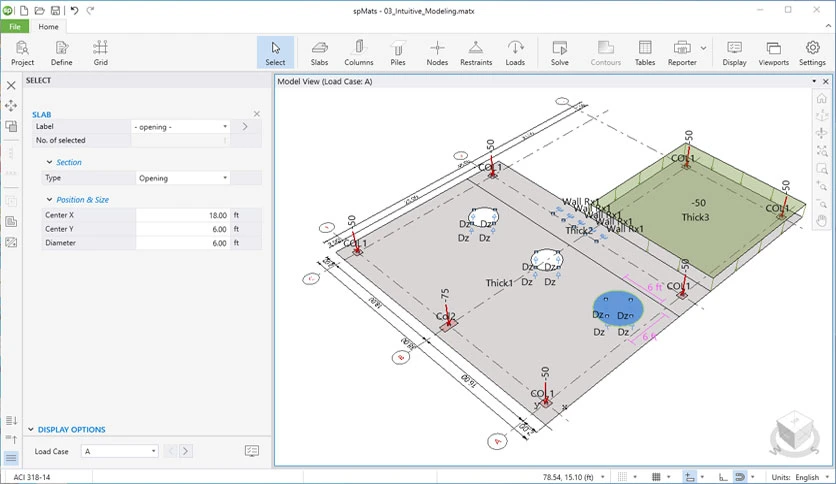Toggle the dotted grid display in status bar
This screenshot has width=836, height=484.
pos(622,477)
